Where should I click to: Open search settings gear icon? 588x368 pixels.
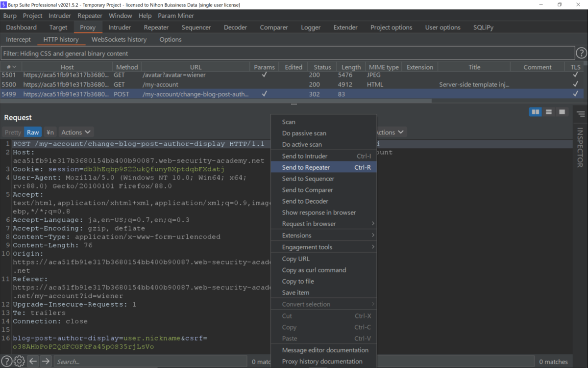19,362
